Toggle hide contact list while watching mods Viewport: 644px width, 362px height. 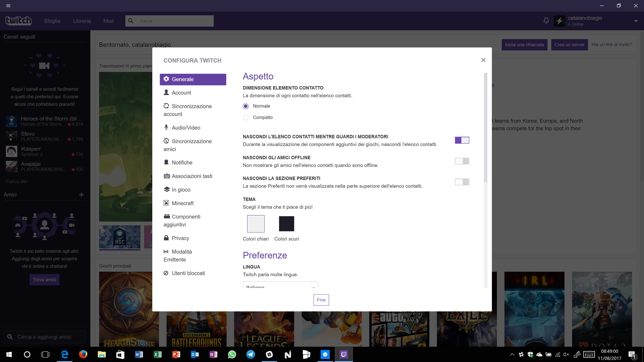point(462,140)
